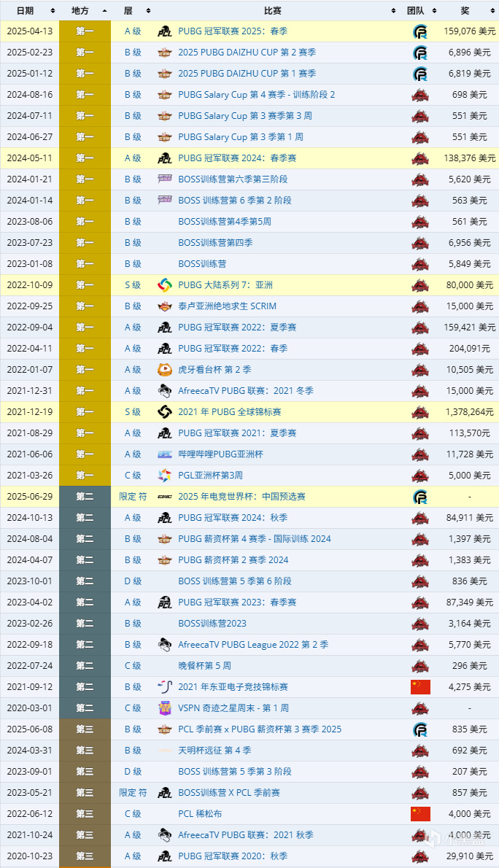This screenshot has height=868, width=499.
Task: Click colorful logo beside PUBG 大陆系列 7：亚洲
Action: click(x=164, y=285)
